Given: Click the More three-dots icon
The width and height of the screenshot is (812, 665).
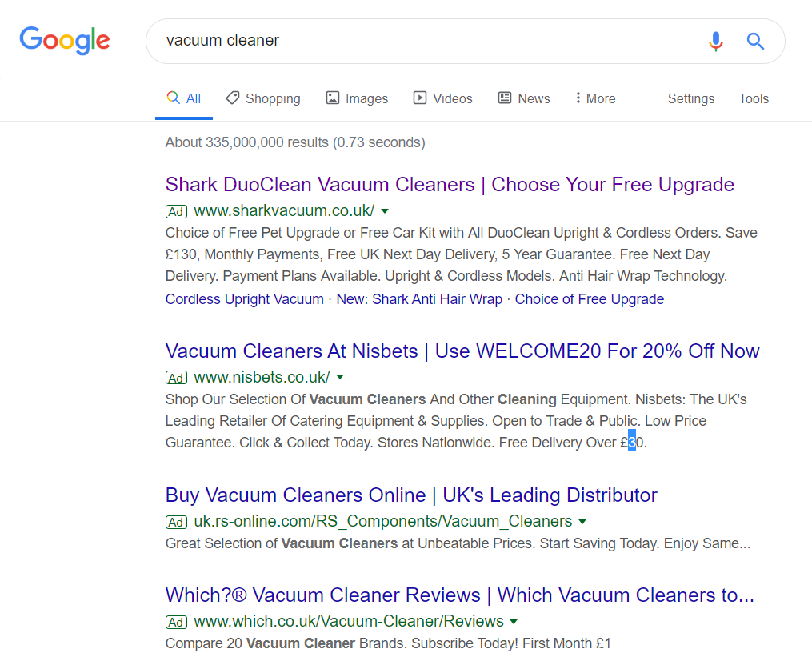Looking at the screenshot, I should point(578,98).
